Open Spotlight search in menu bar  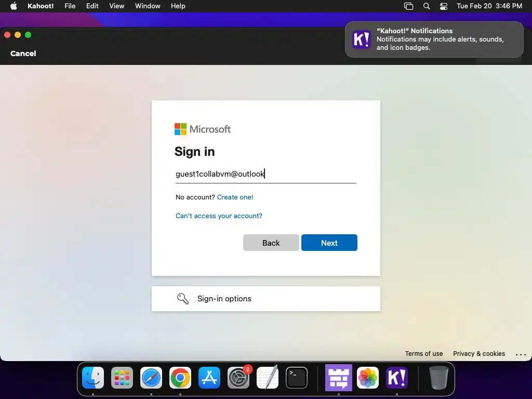coord(427,6)
